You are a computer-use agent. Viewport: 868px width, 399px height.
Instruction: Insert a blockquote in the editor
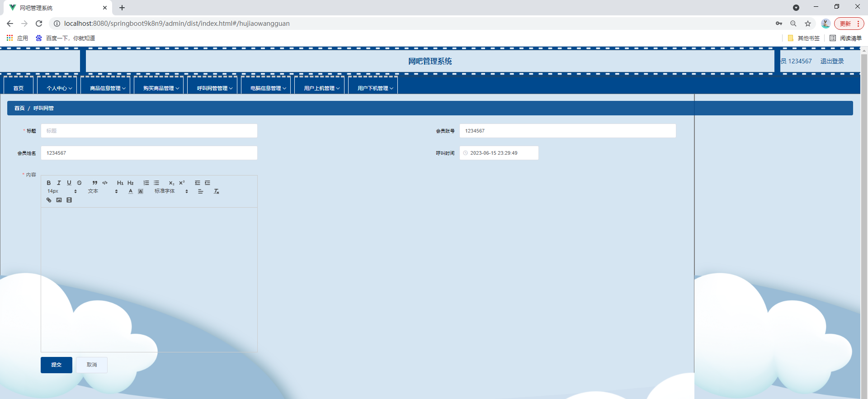tap(95, 183)
